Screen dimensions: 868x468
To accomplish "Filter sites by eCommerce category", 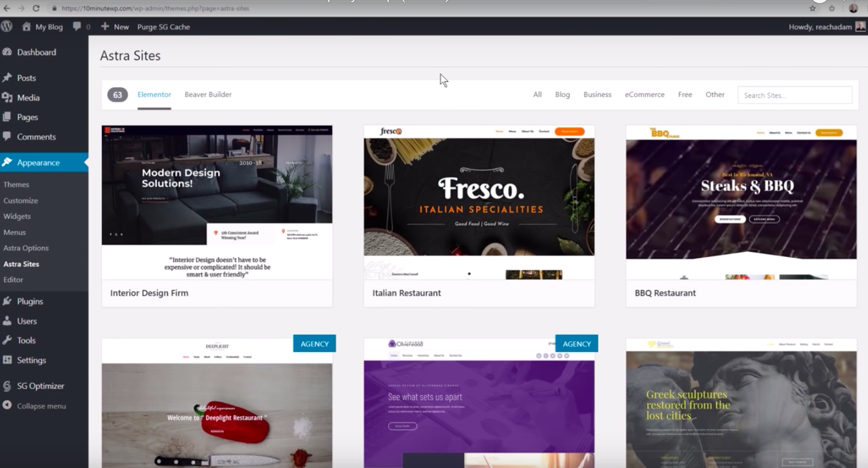I will pos(645,95).
